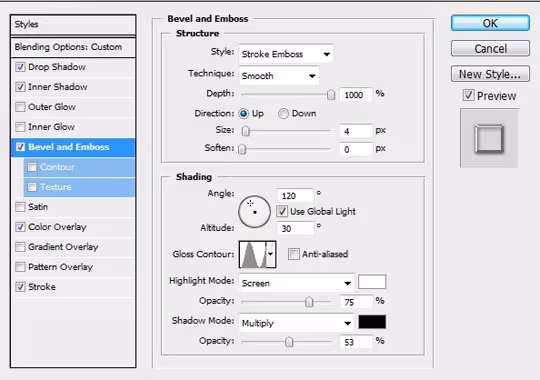Click the Depth slider handle
This screenshot has width=540, height=380.
(331, 94)
